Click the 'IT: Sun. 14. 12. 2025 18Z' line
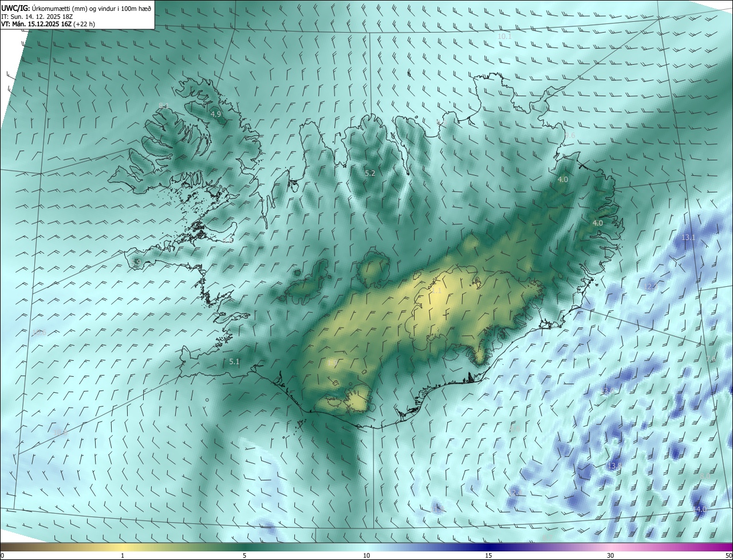 37,16
